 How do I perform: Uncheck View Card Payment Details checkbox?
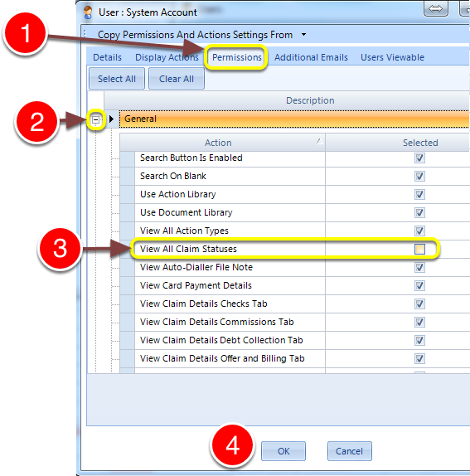tap(419, 285)
